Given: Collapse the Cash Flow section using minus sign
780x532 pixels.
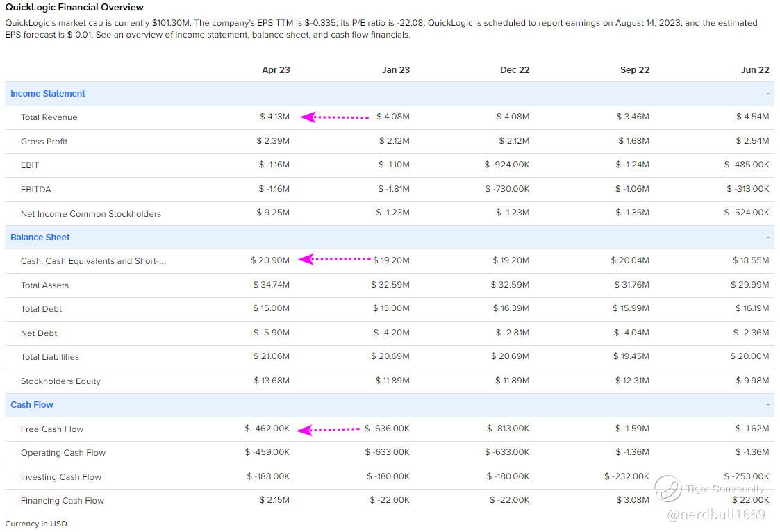Looking at the screenshot, I should pos(767,405).
